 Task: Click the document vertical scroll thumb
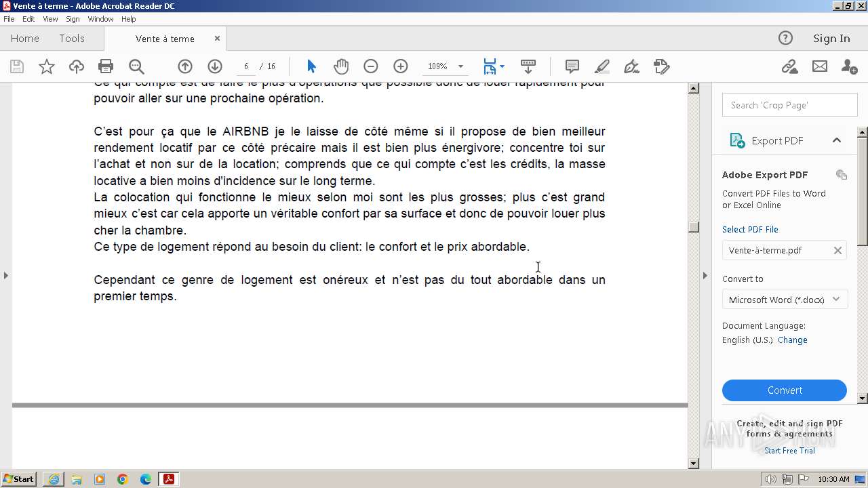693,227
